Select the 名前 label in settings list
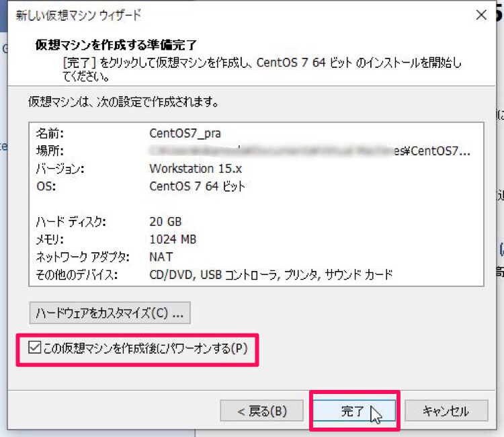Screen dimensions: 504x437 (49, 132)
